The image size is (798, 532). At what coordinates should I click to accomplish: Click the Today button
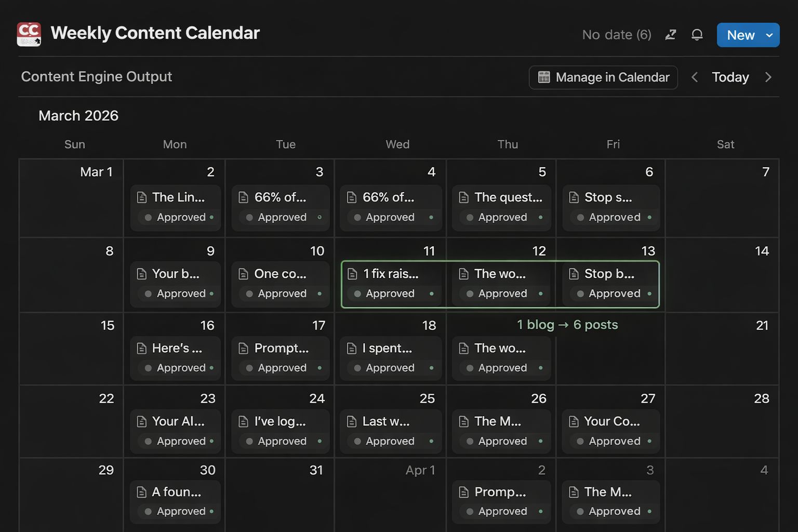tap(730, 77)
